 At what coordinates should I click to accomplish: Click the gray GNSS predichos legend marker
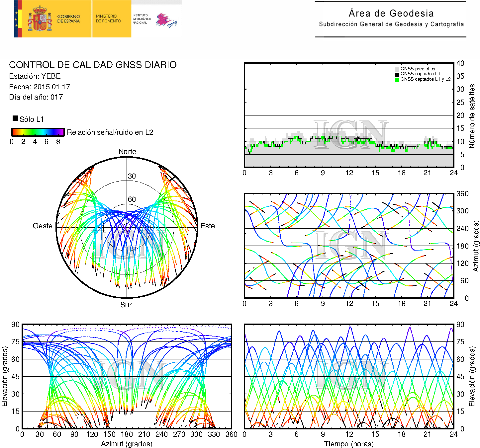pyautogui.click(x=397, y=69)
